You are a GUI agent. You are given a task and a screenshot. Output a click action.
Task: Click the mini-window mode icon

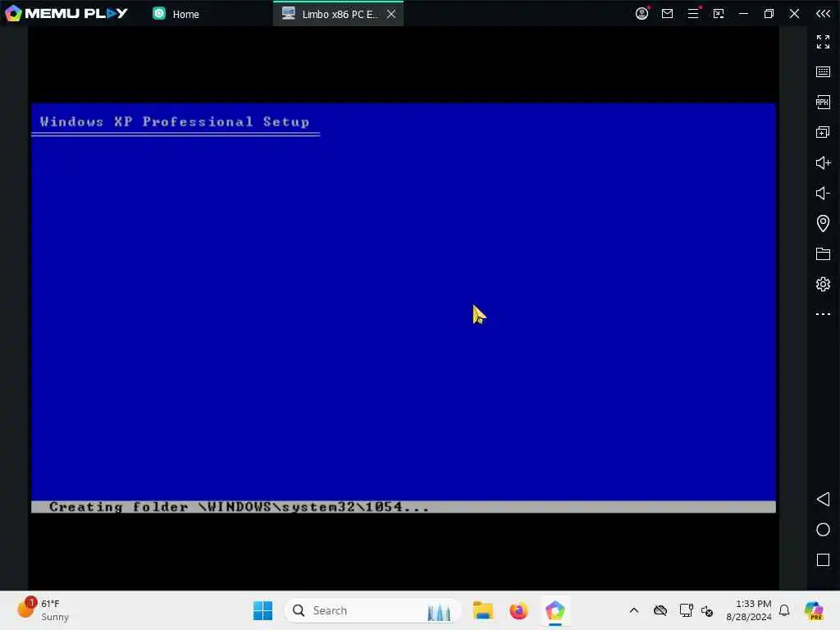(719, 13)
